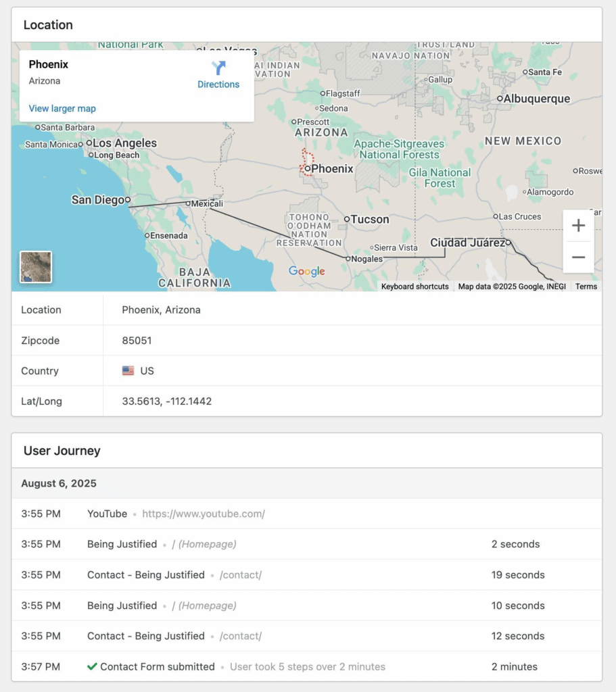The image size is (616, 692).
Task: Click Map data ©2025 Google, INEGI text
Action: pos(512,287)
